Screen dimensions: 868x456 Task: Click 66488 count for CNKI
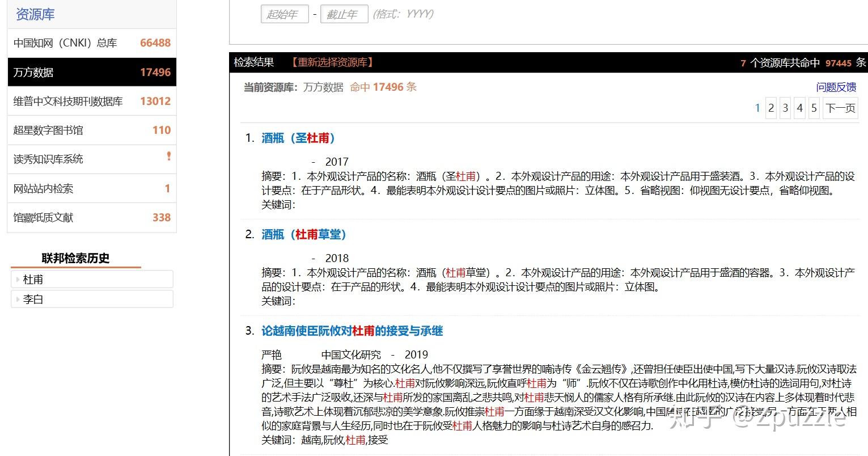tap(155, 43)
